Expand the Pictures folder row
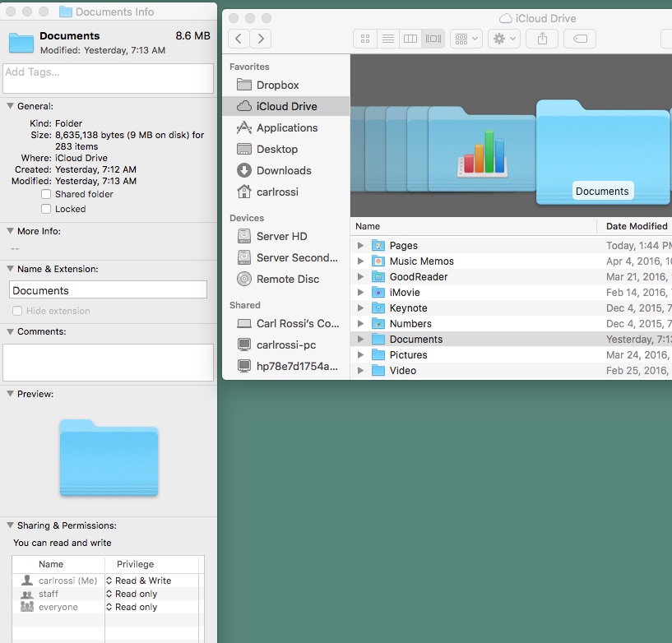 click(x=360, y=354)
